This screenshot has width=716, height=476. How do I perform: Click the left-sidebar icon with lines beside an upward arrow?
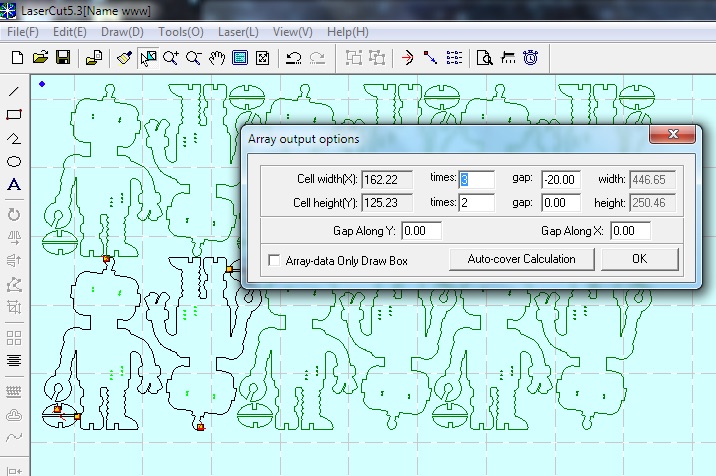tap(14, 261)
